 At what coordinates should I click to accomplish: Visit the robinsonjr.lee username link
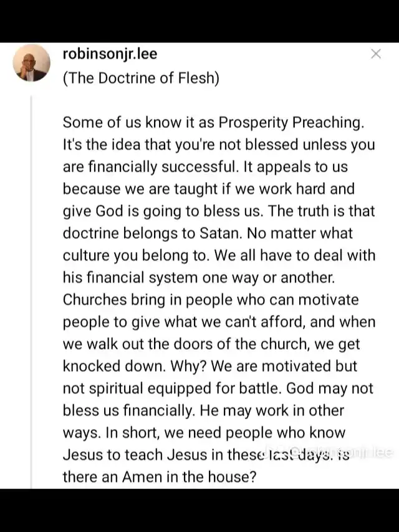click(x=110, y=54)
